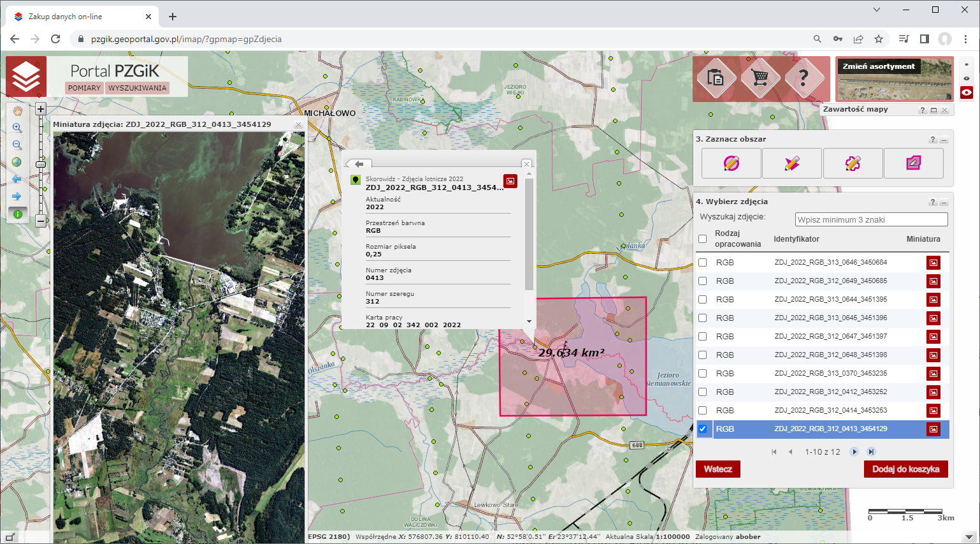Select the pan hand tool
980x544 pixels.
coord(17,111)
